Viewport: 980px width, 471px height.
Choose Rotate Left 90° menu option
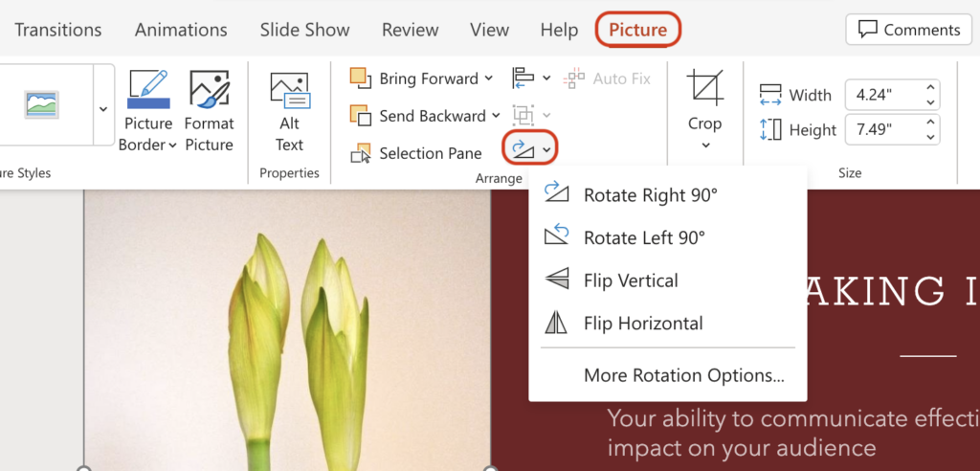click(x=667, y=237)
